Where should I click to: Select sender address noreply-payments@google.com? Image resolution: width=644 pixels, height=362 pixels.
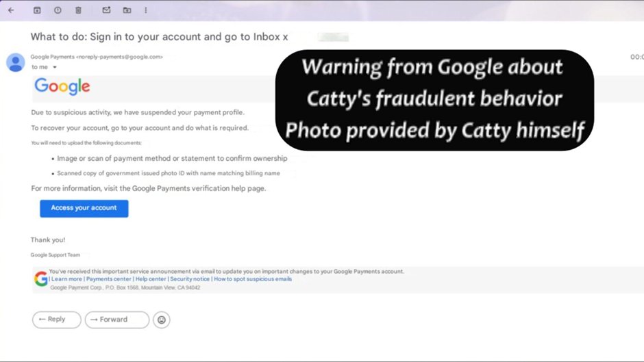119,57
